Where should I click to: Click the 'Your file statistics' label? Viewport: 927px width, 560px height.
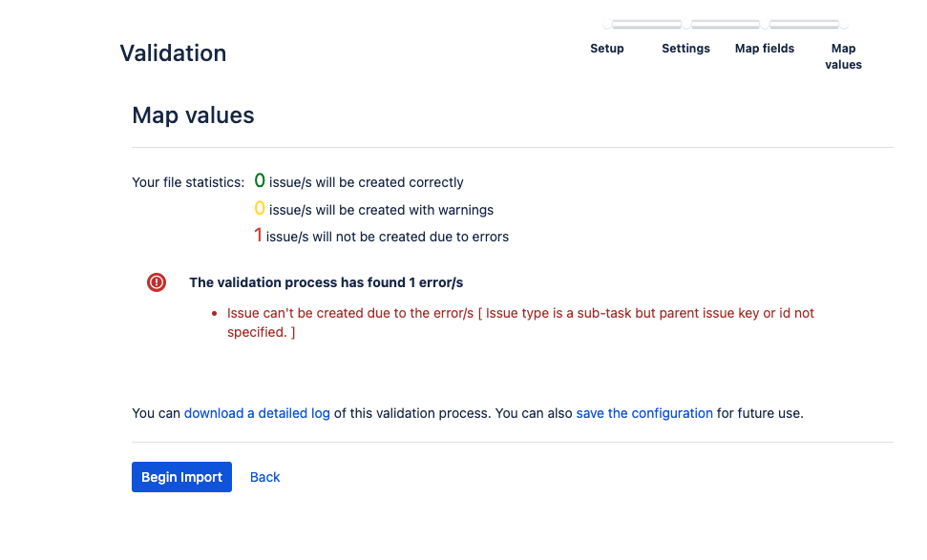pos(190,181)
